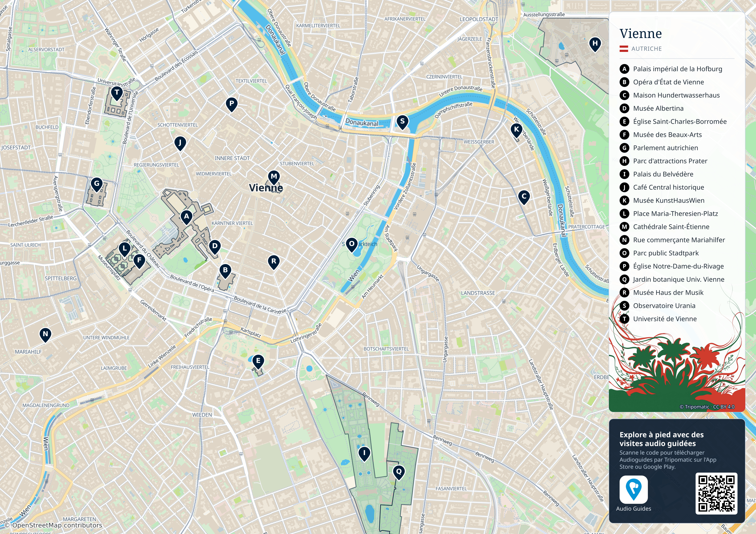Click the WIEDEN district label
This screenshot has width=756, height=534.
tap(202, 415)
